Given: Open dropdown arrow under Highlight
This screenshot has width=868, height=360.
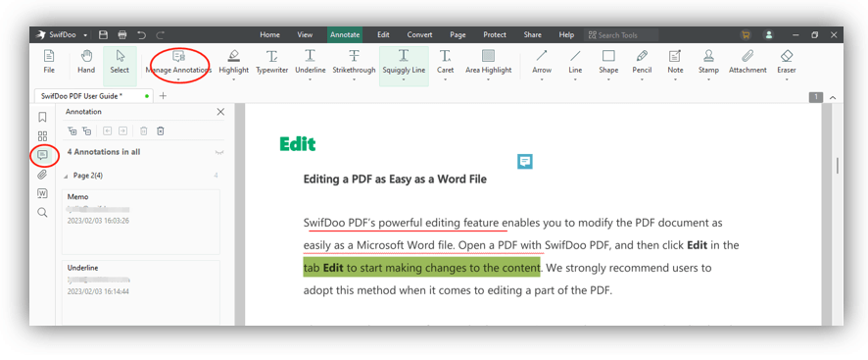Looking at the screenshot, I should (233, 79).
